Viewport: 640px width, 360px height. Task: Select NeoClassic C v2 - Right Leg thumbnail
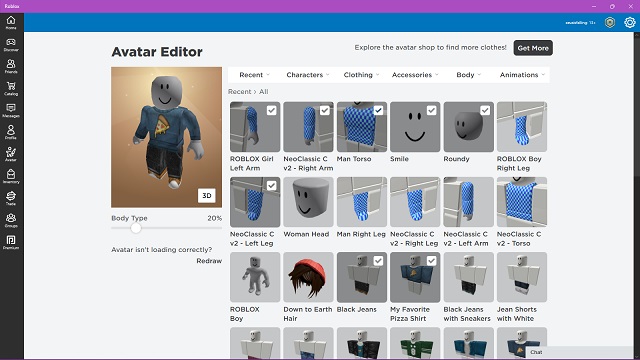(415, 202)
